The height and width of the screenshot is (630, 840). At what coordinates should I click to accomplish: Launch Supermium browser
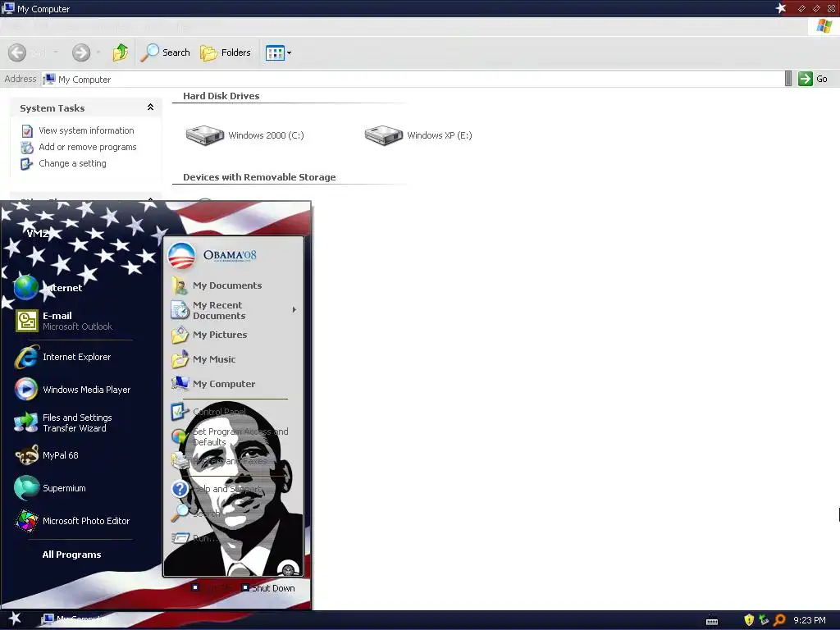point(50,488)
